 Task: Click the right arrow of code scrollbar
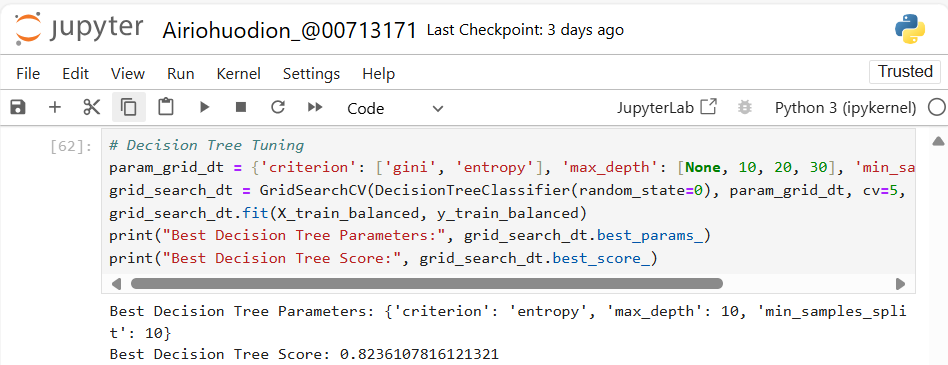[x=900, y=283]
